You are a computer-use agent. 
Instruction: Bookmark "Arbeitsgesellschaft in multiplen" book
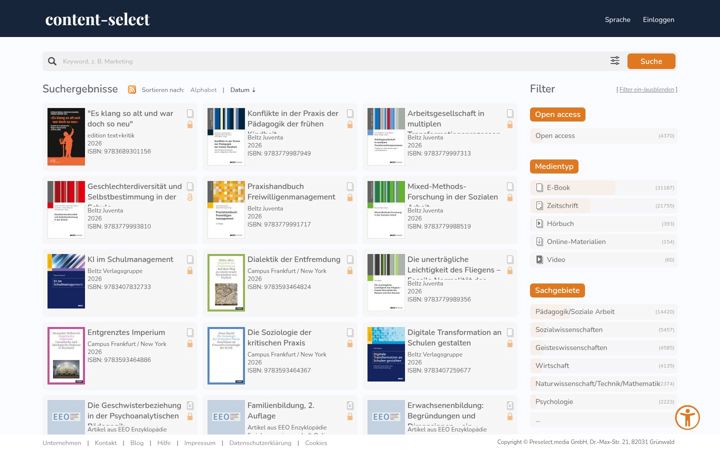pyautogui.click(x=510, y=113)
